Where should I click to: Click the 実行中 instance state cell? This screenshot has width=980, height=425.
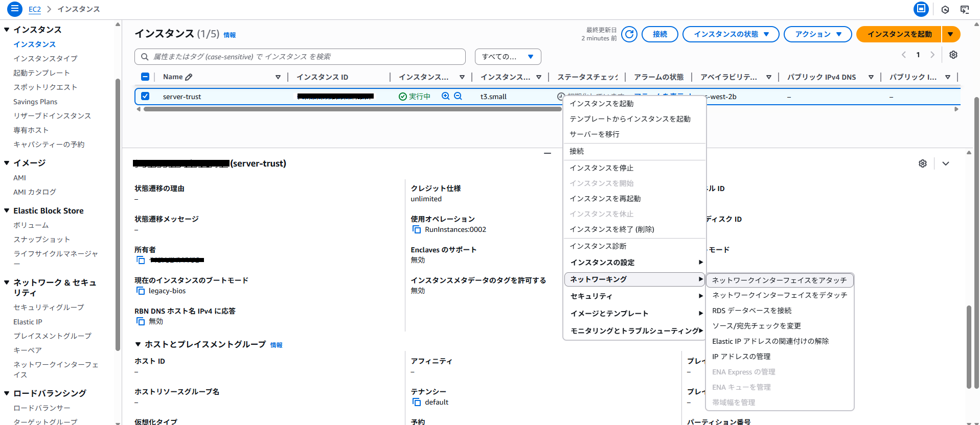415,97
